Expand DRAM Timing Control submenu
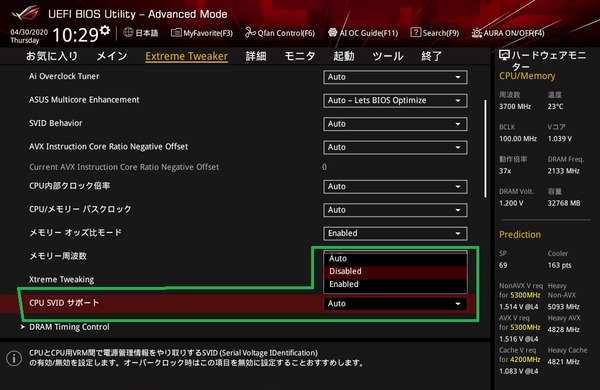 click(69, 327)
